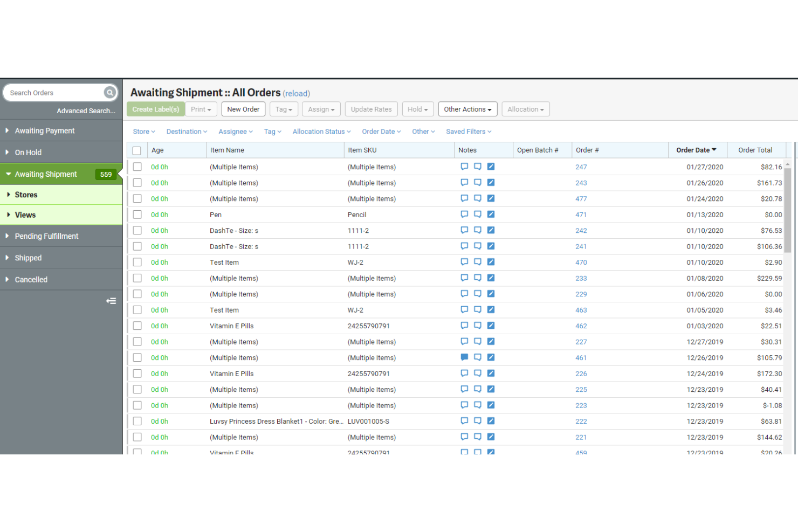Select the checkbox for order 462
This screenshot has width=798, height=532.
[x=137, y=326]
